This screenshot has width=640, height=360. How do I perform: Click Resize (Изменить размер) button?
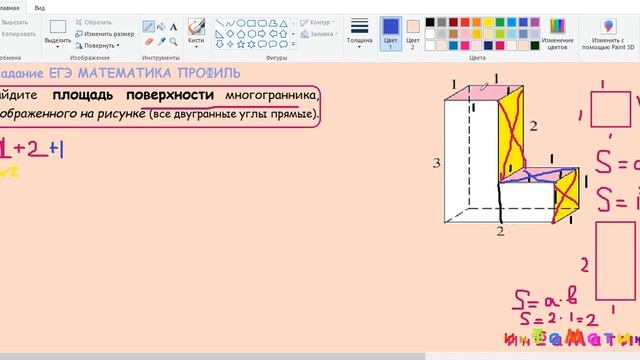tap(105, 34)
